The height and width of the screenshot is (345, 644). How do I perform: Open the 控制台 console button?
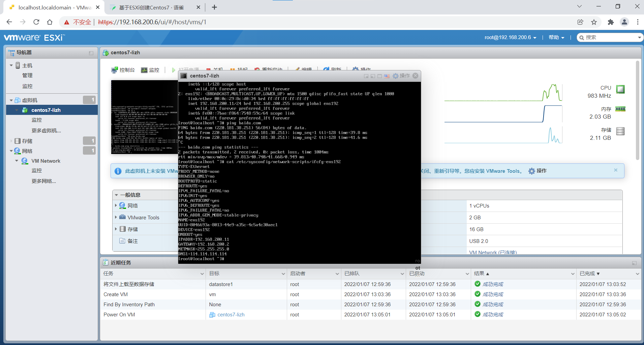coord(123,70)
